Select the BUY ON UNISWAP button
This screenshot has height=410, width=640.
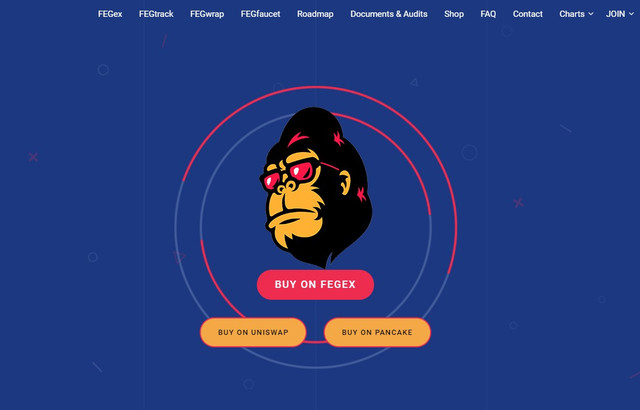pos(253,332)
